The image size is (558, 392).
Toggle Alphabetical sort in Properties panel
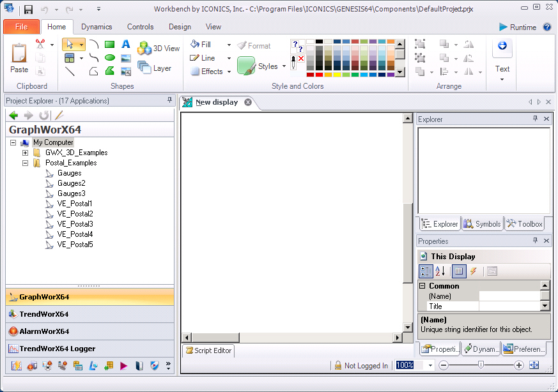(440, 271)
